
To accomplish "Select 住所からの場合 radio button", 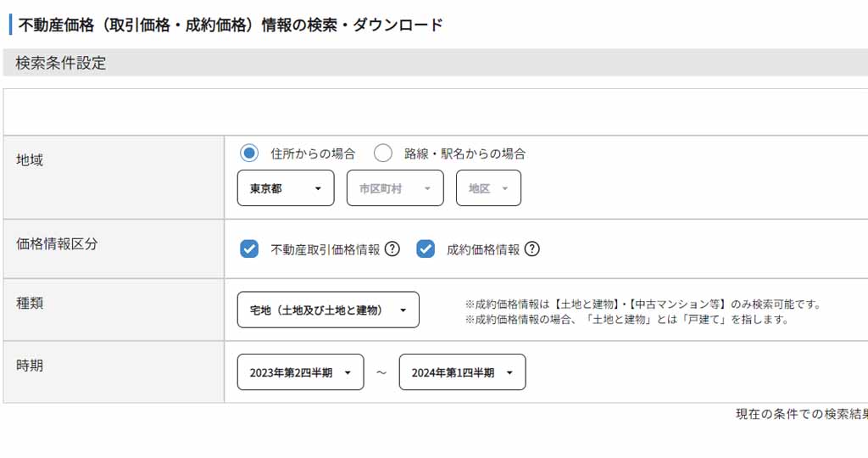I will coord(249,154).
